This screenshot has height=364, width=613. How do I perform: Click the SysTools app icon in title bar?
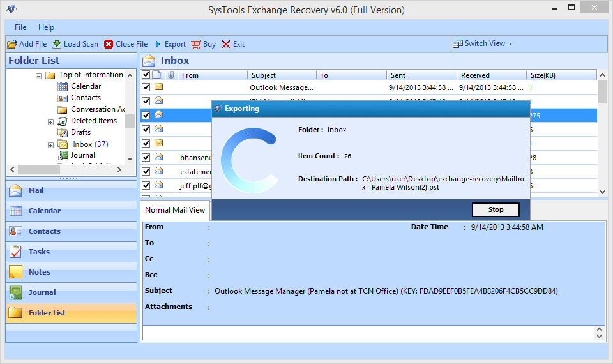pos(11,9)
